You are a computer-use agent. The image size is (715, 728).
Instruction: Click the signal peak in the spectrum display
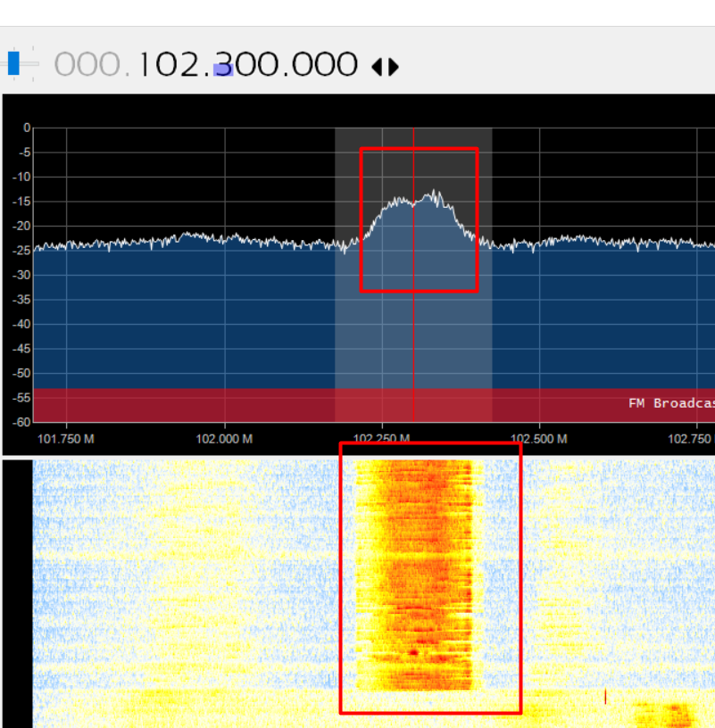[x=435, y=194]
